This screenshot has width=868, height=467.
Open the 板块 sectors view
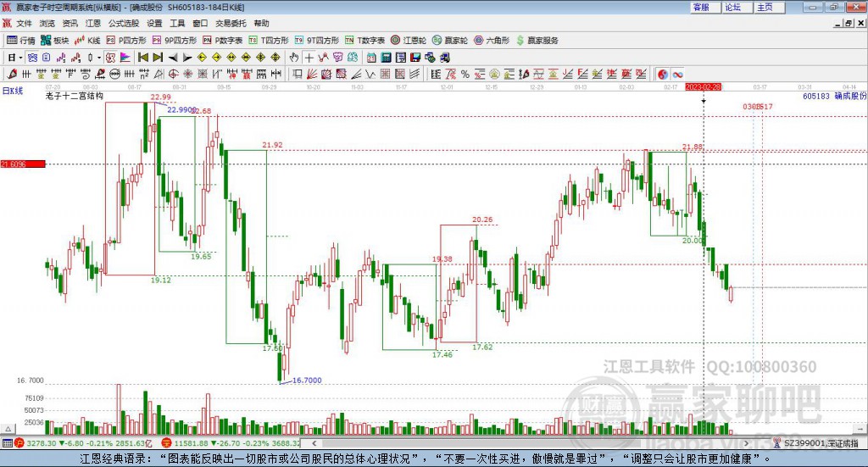tap(54, 41)
